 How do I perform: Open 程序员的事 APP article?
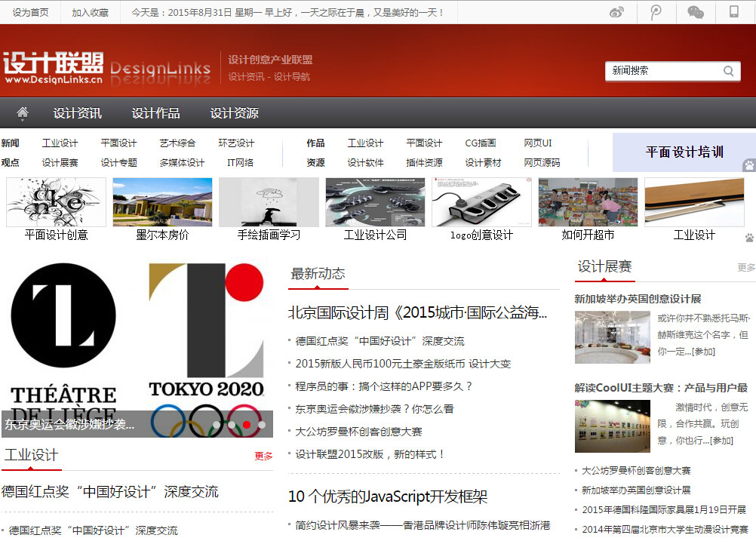tap(384, 386)
